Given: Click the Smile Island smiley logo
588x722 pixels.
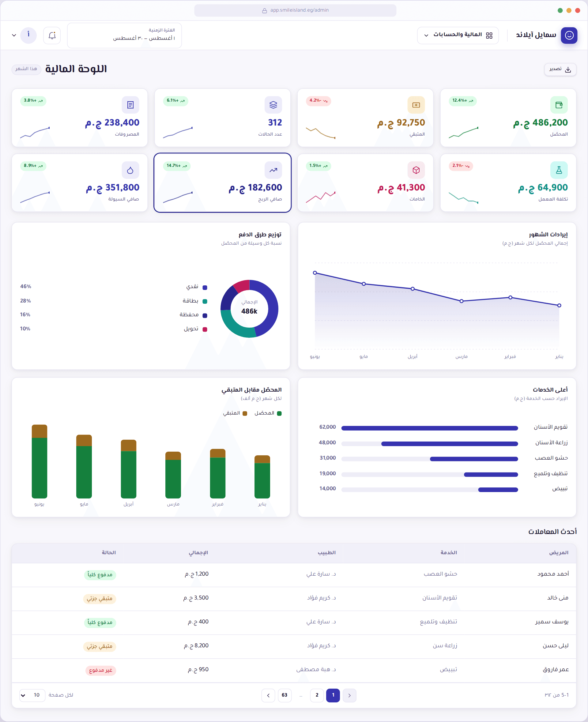Looking at the screenshot, I should point(569,35).
